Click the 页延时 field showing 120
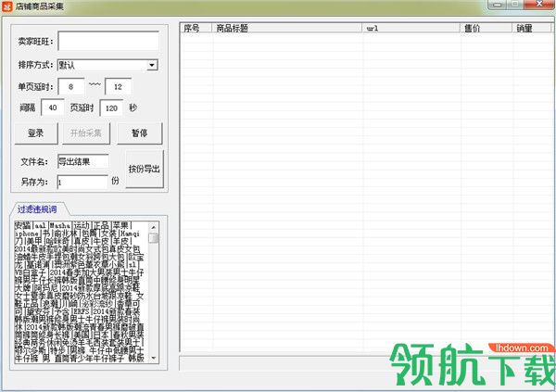Viewport: 556px width, 392px height. click(x=111, y=107)
